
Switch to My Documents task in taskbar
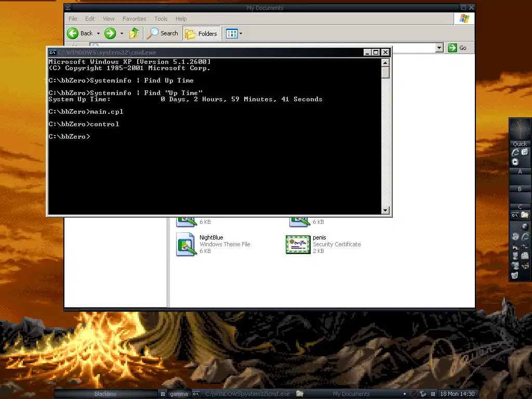point(347,394)
